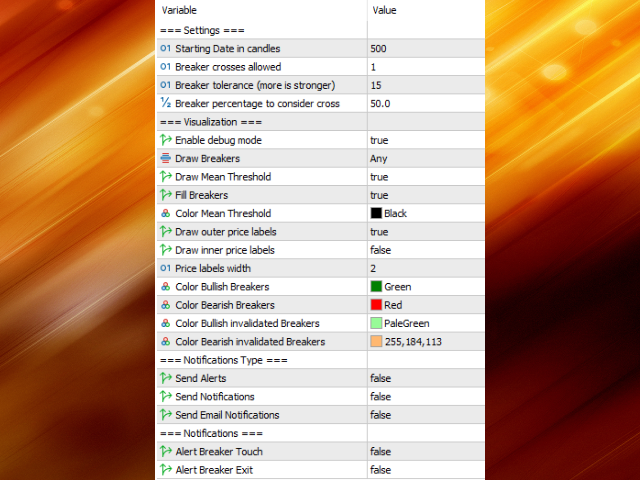
Task: Click the color icon beside Color Bearish invalidated Breakers
Action: (x=165, y=342)
